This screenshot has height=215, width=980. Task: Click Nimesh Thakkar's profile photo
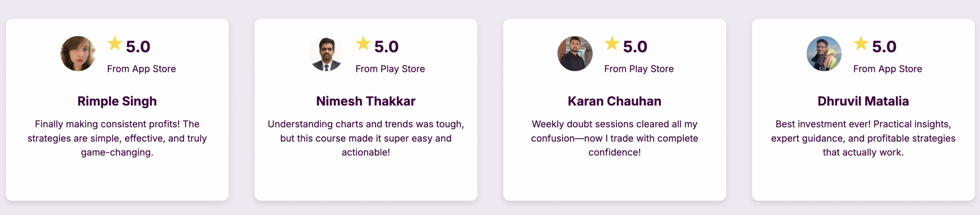click(326, 54)
